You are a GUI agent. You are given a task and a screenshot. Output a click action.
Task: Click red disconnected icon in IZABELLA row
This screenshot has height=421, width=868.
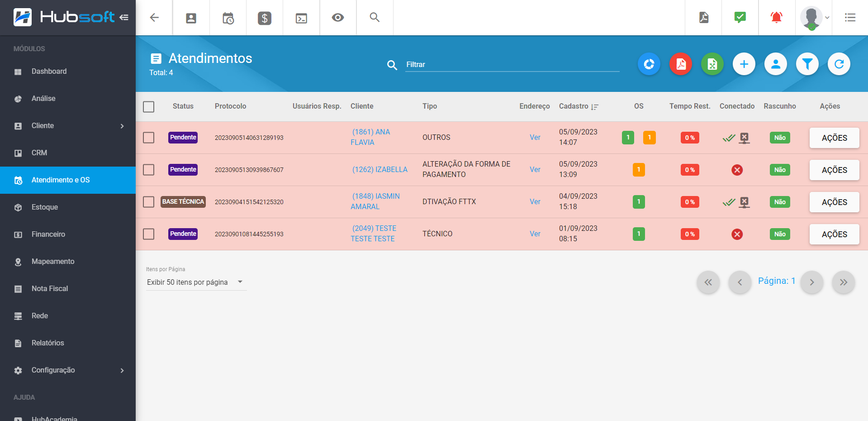click(737, 170)
